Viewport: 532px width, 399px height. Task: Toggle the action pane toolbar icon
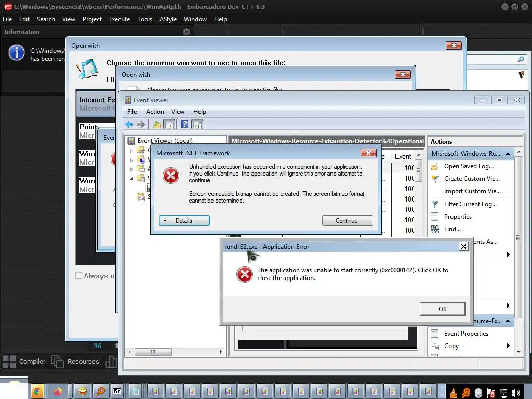coord(197,125)
